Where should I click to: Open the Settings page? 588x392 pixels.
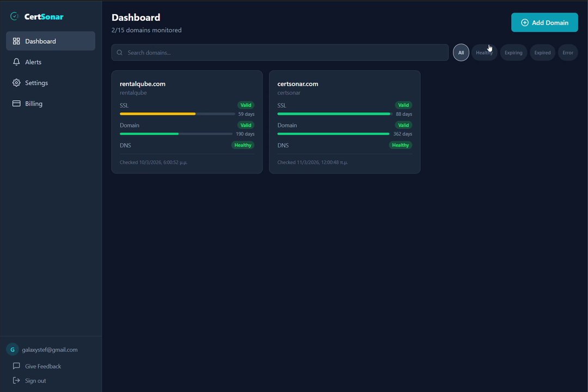pyautogui.click(x=51, y=83)
